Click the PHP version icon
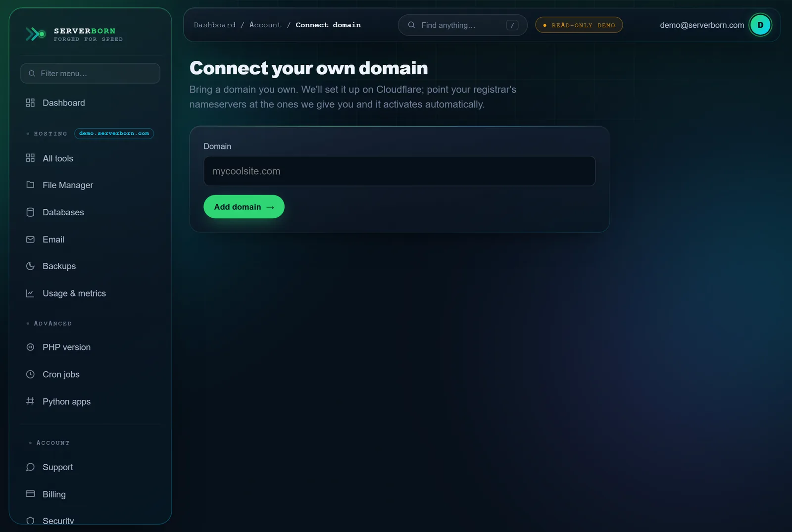This screenshot has width=792, height=532. click(30, 347)
